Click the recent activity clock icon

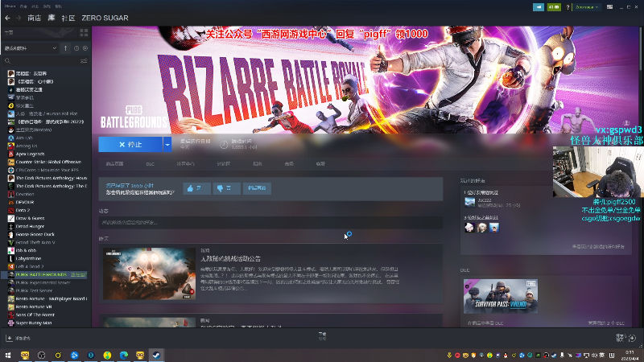click(76, 48)
